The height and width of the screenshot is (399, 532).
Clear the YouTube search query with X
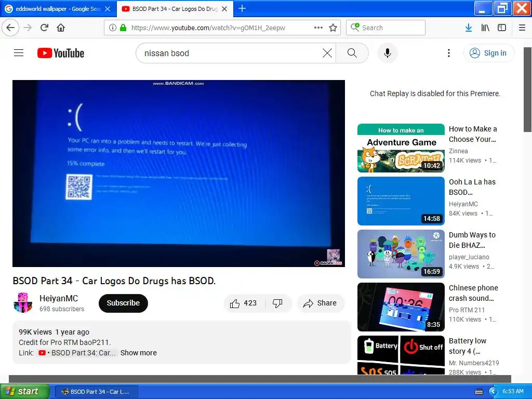pos(327,53)
